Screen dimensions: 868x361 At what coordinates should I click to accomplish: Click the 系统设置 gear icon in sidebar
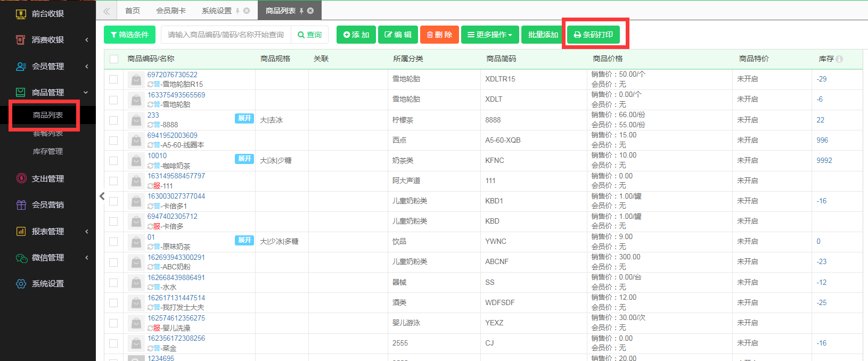(21, 284)
